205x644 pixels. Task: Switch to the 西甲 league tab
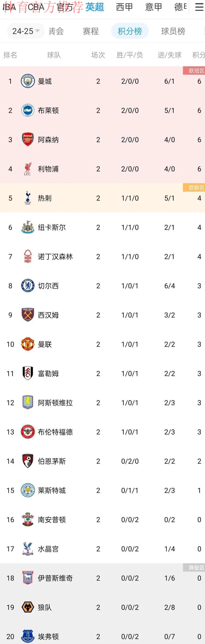[x=124, y=7]
